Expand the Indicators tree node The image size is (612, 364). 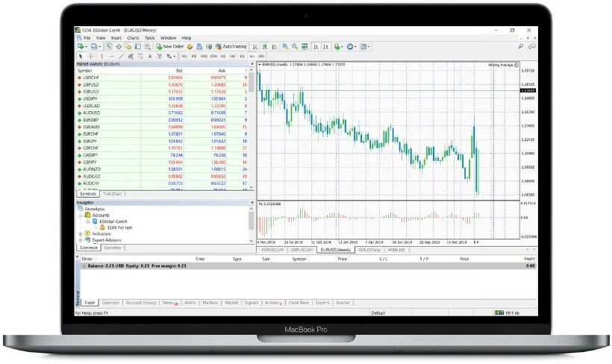(x=81, y=234)
